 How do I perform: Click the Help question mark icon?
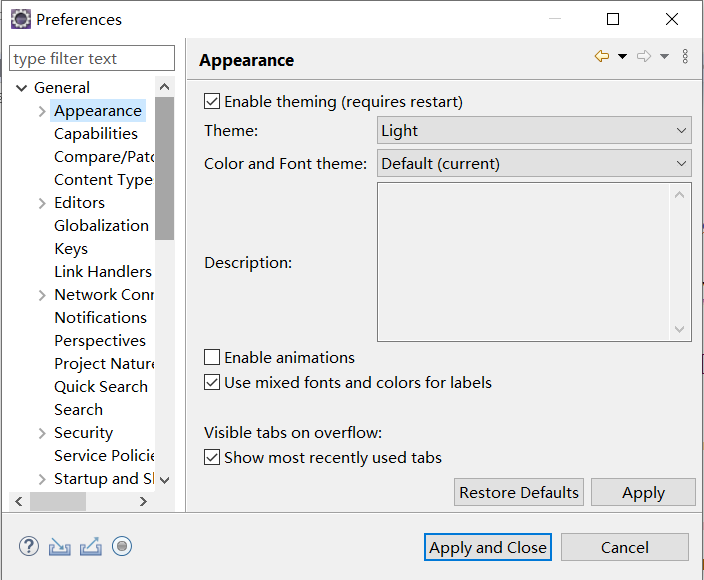tap(29, 546)
